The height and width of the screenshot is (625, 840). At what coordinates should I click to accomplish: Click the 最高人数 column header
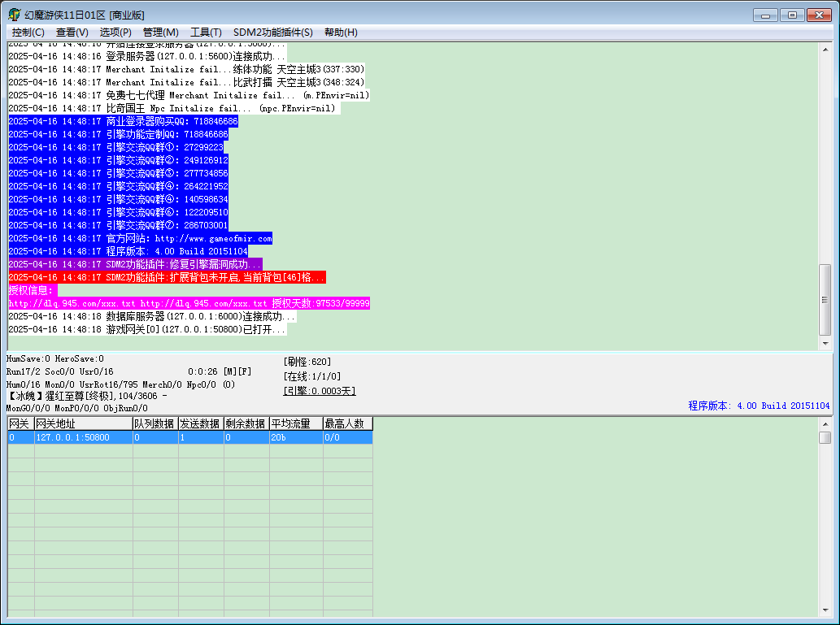(x=348, y=423)
